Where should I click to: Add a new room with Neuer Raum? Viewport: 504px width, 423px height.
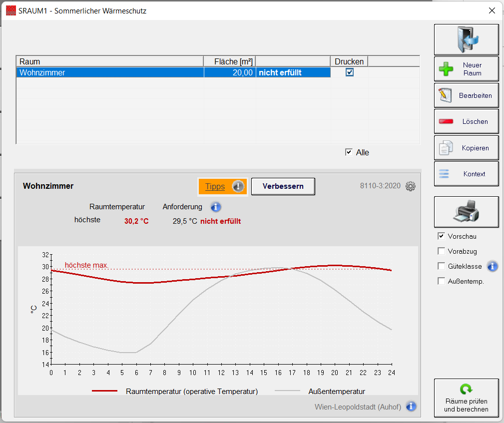[x=466, y=69]
